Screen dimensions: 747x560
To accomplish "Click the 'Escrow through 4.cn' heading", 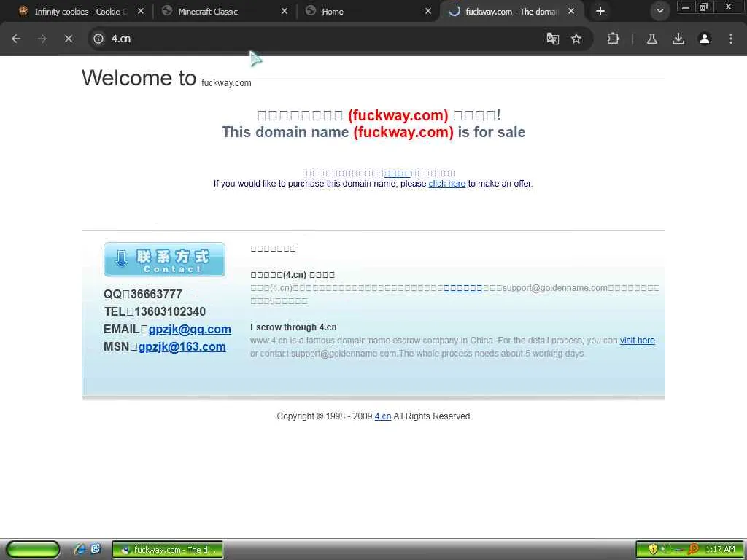I will click(x=293, y=327).
